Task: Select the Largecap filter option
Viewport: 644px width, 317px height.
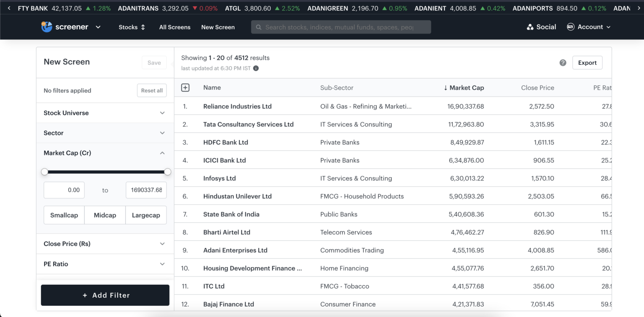Action: tap(146, 215)
